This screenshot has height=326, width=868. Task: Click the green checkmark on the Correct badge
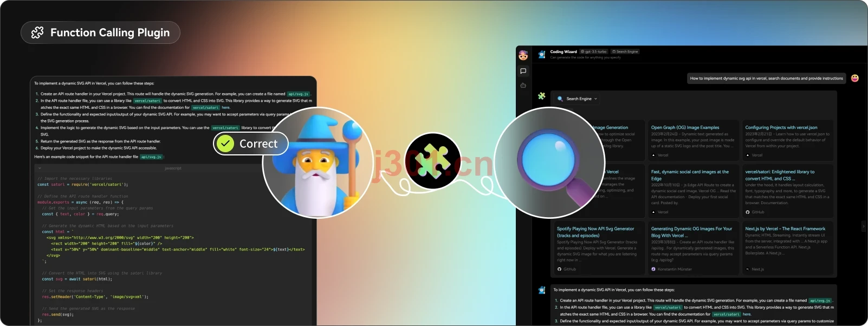coord(225,144)
